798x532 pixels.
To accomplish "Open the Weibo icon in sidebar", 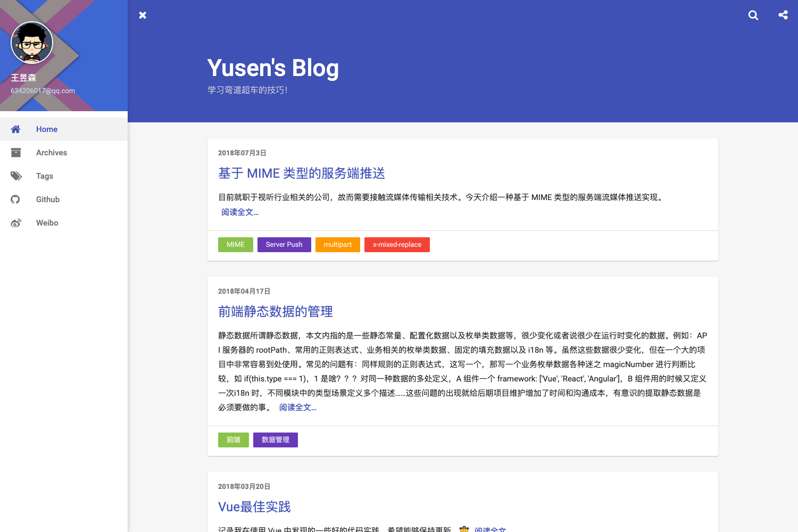I will (x=15, y=222).
